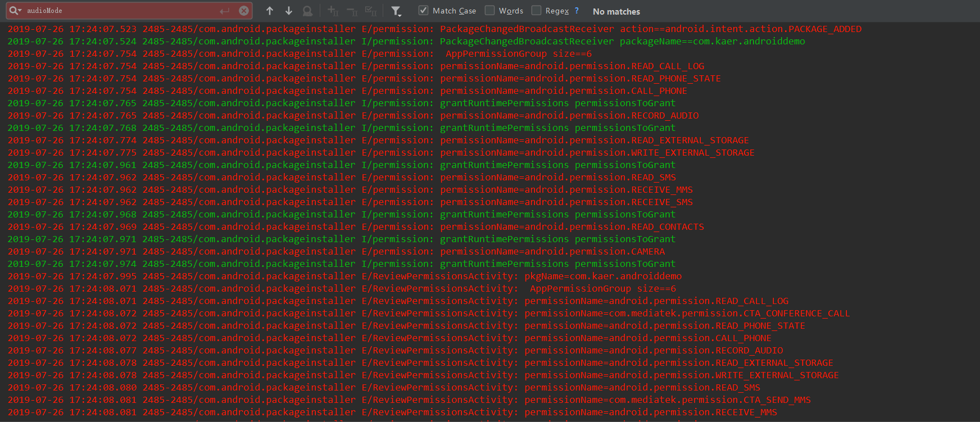The height and width of the screenshot is (422, 980).
Task: Click E/permission line with WRITE_EXTERNAL_STORAGE
Action: pos(381,152)
